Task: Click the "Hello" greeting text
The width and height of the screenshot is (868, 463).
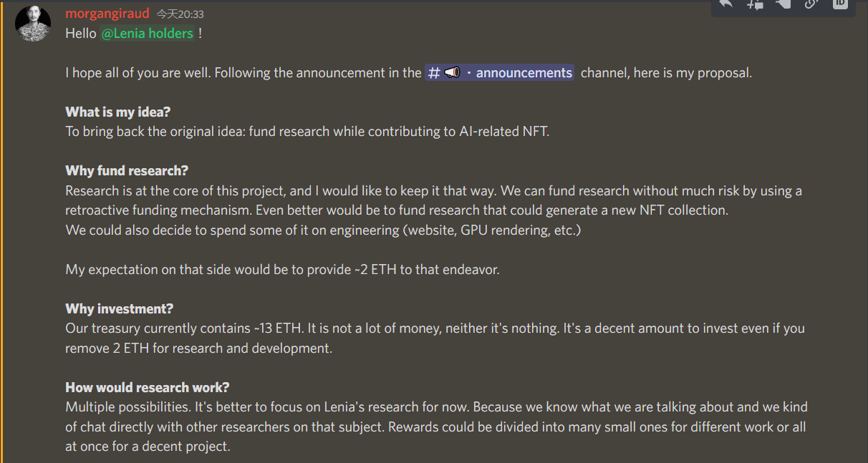Action: [80, 34]
